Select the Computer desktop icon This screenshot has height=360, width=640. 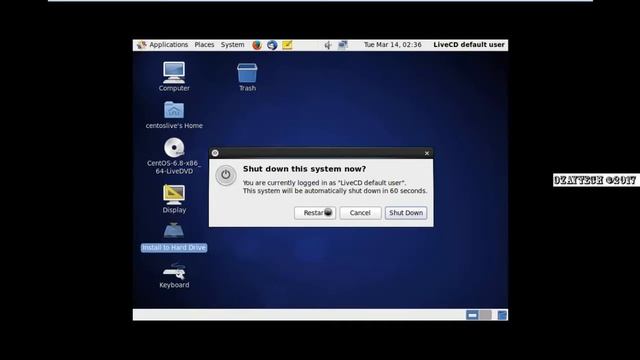174,76
